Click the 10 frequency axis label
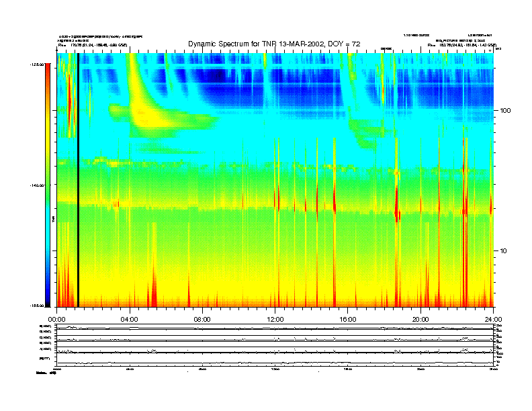 504,251
